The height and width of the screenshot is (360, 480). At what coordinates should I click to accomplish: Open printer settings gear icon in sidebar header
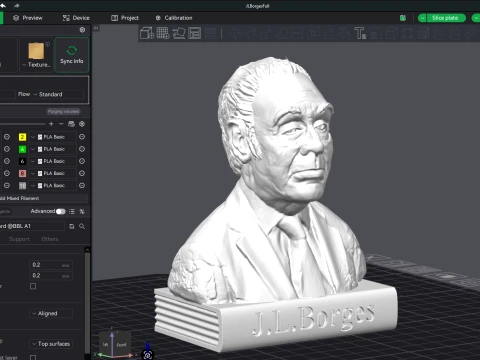82,30
